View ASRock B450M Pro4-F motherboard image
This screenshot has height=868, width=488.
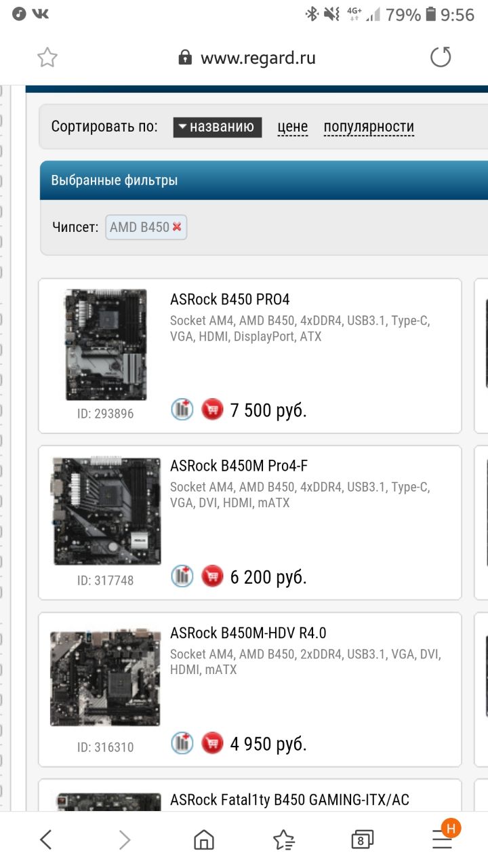point(107,511)
